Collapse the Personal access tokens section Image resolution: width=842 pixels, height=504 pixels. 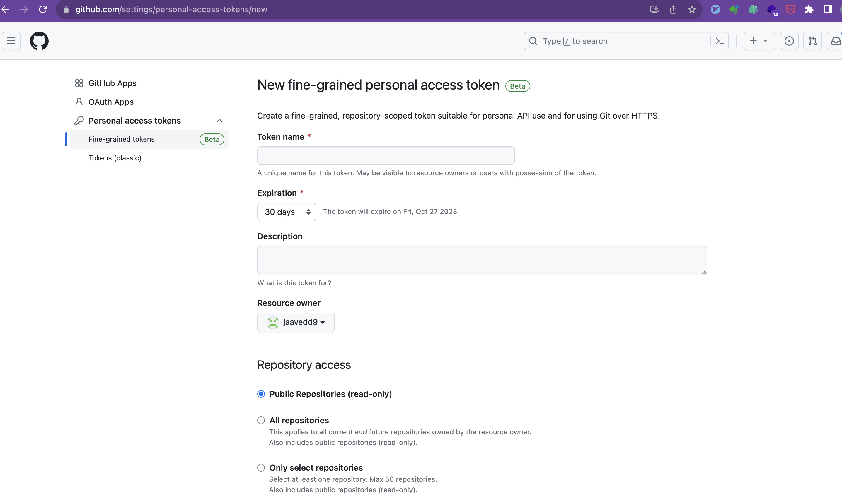pyautogui.click(x=220, y=121)
